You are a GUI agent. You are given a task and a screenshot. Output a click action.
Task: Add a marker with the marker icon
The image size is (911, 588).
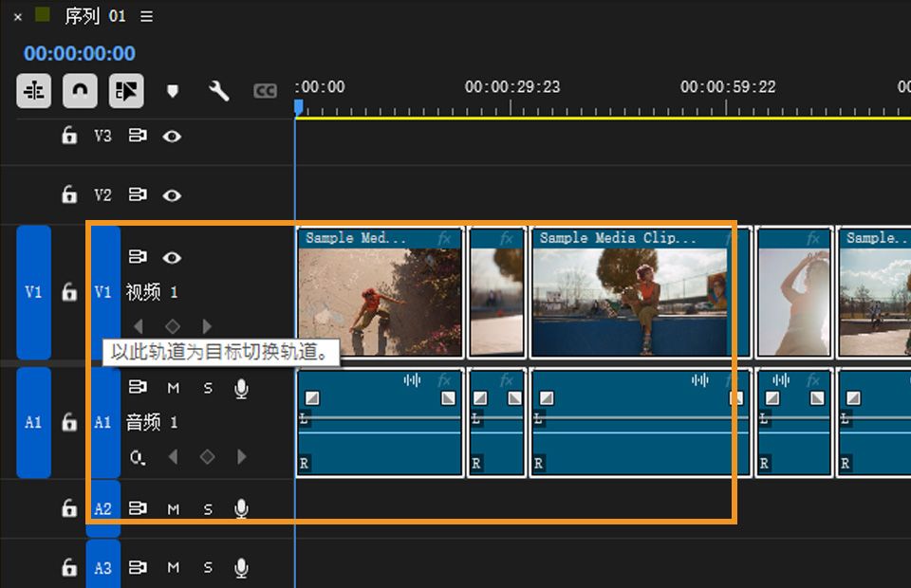[x=173, y=91]
